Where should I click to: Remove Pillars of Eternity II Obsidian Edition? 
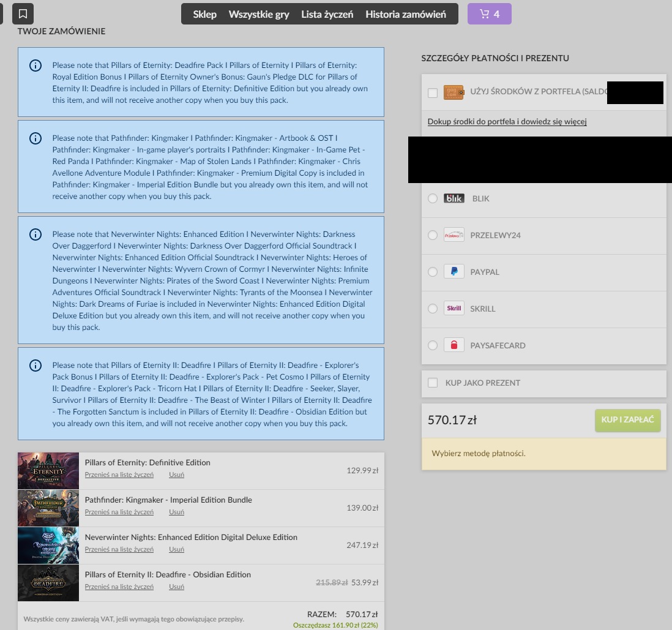[x=177, y=587]
